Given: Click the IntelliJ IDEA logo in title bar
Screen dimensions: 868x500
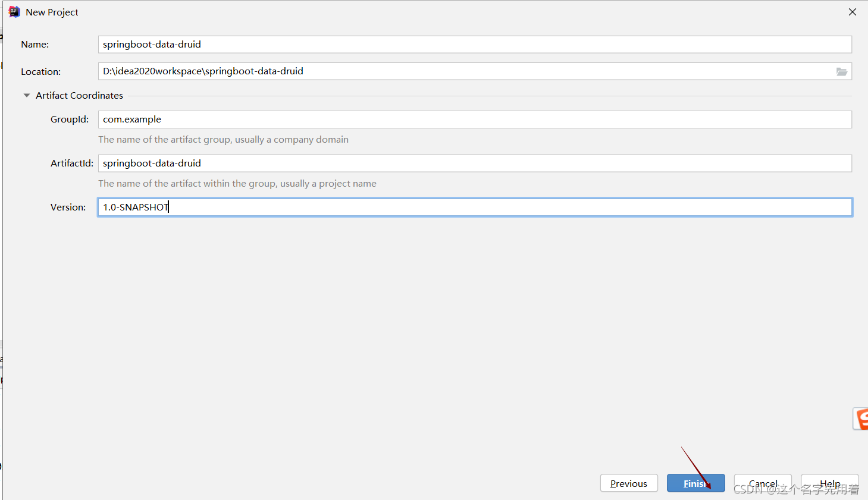Looking at the screenshot, I should [14, 12].
